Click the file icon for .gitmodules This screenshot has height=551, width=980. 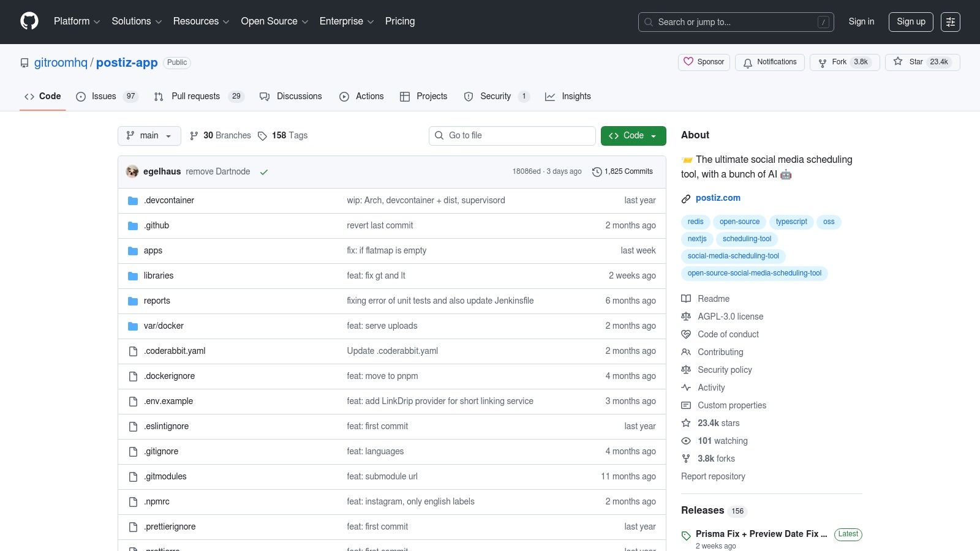pos(133,477)
